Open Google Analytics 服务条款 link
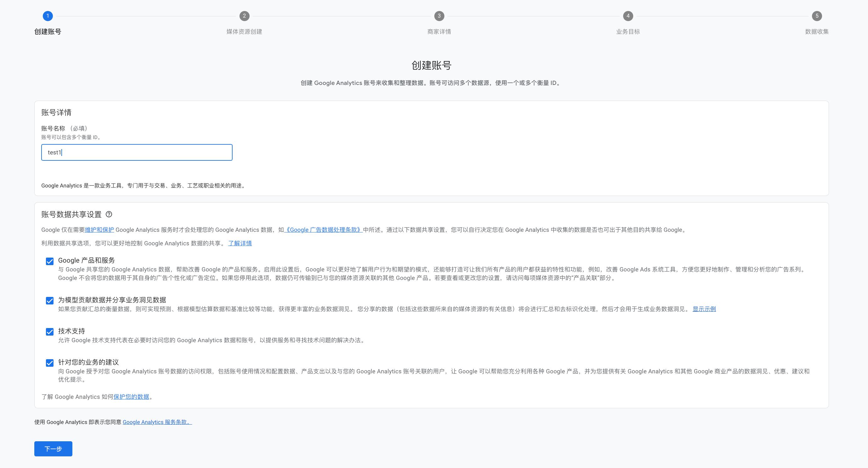 coord(157,422)
